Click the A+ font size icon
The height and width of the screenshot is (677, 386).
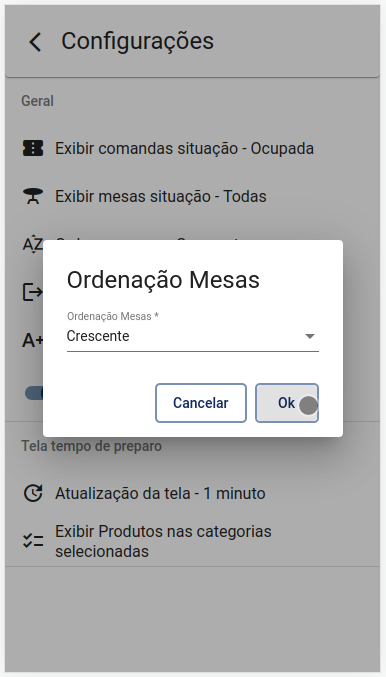pos(33,340)
